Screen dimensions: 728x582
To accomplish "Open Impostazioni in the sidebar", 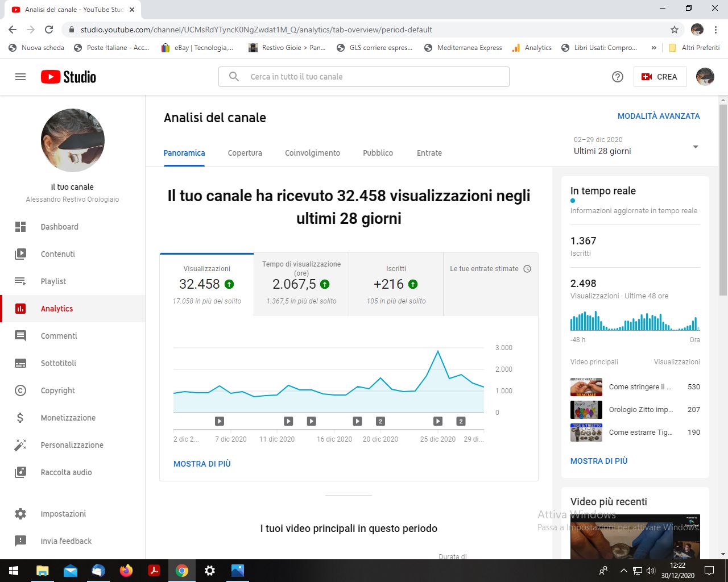I will click(72, 514).
